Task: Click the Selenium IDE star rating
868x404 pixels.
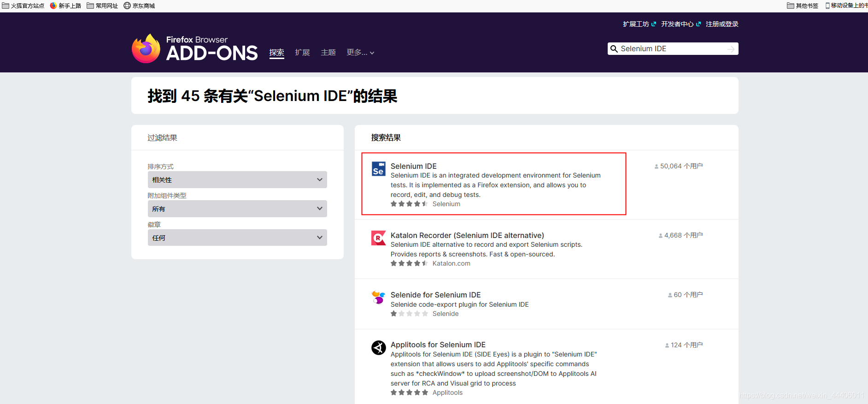Action: 409,204
